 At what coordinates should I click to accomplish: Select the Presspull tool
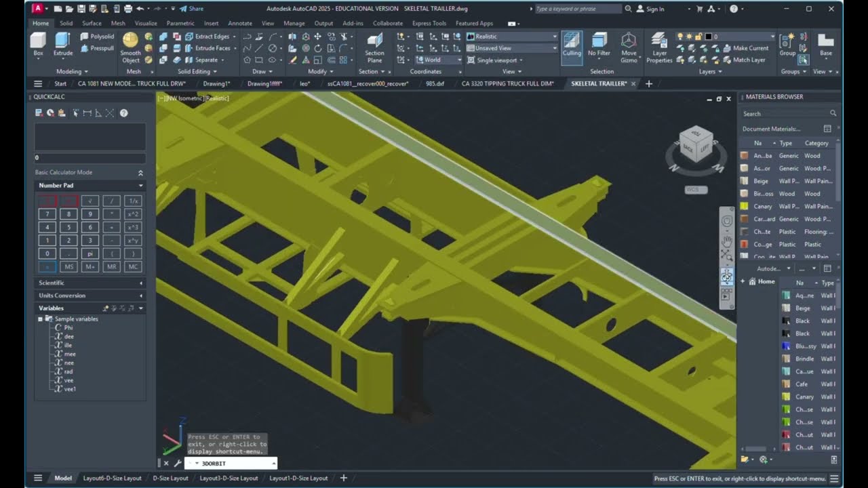97,48
